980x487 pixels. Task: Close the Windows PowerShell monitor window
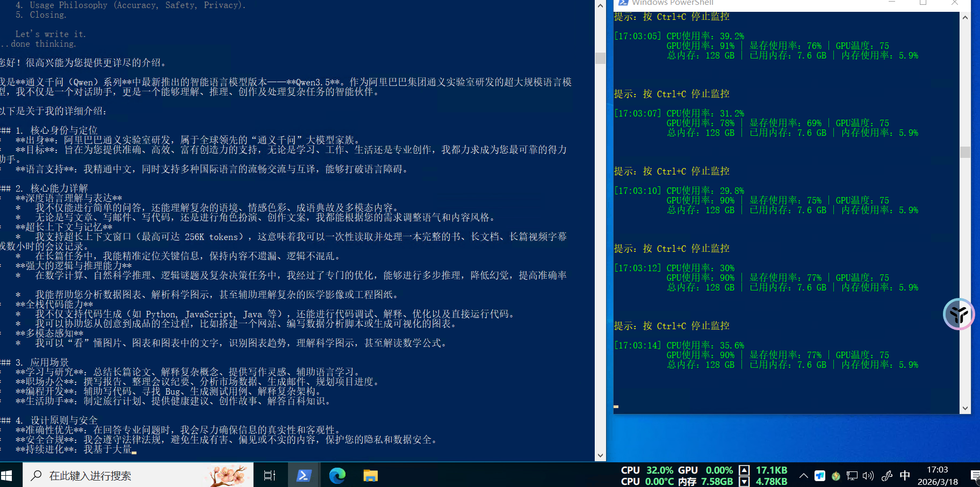point(955,3)
